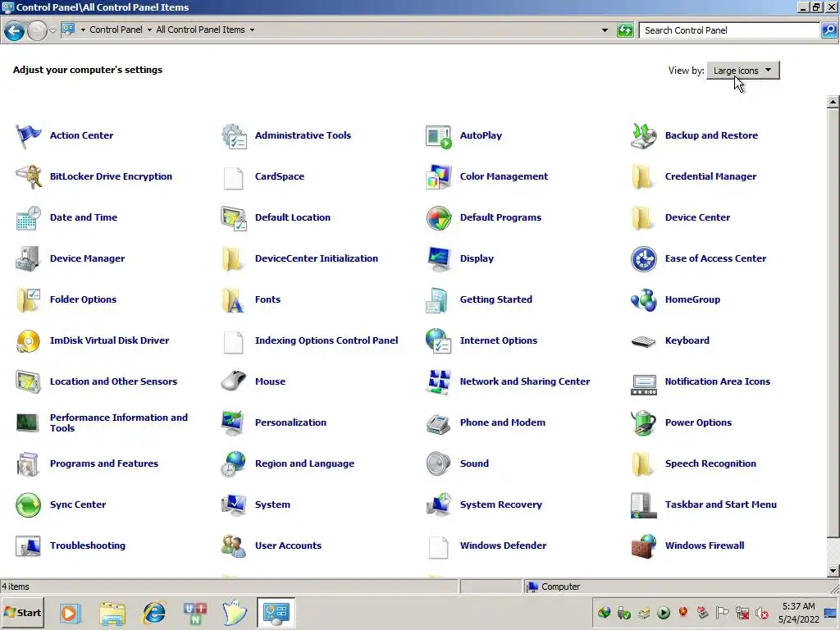Image resolution: width=840 pixels, height=630 pixels.
Task: Open the Fonts folder icon
Action: [x=234, y=299]
